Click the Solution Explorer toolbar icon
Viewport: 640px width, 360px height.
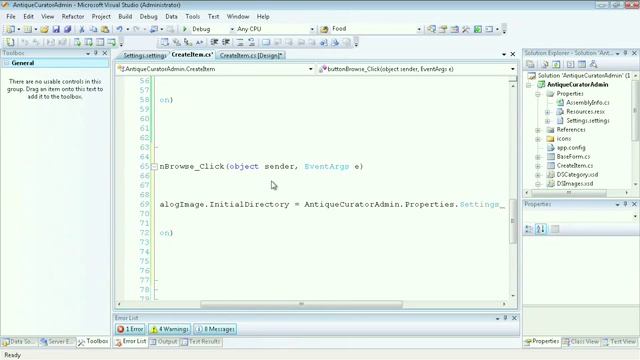pyautogui.click(x=431, y=29)
